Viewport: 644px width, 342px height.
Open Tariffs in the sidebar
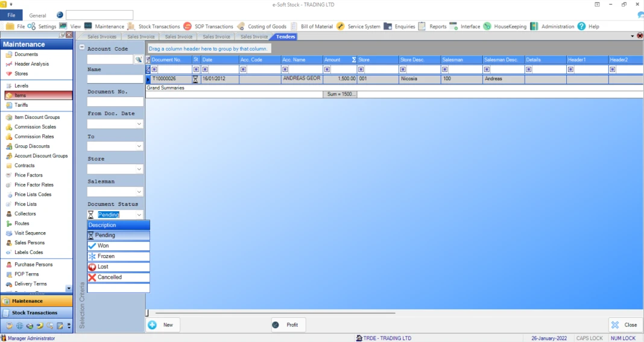(x=21, y=105)
